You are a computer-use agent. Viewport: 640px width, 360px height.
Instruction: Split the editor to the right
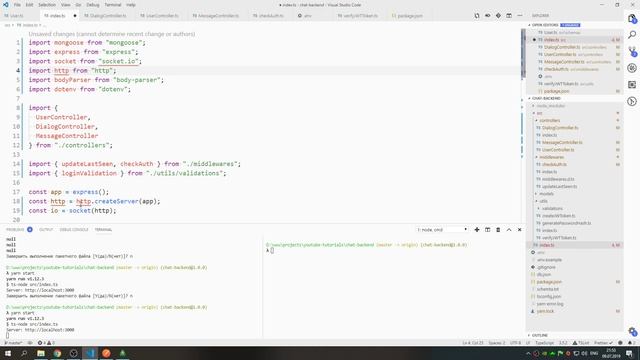(x=509, y=16)
